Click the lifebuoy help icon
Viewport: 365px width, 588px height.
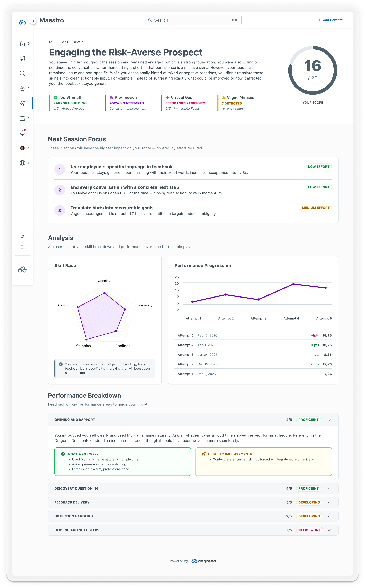click(22, 163)
